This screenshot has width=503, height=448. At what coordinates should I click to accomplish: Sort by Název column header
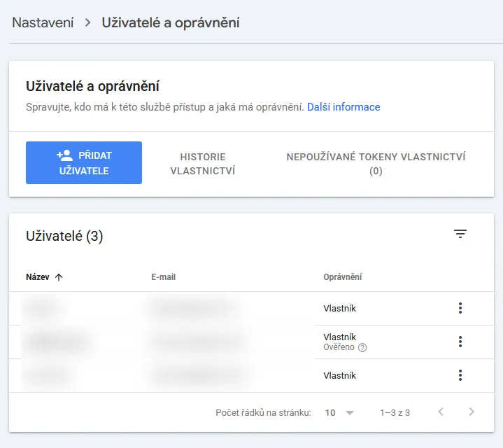point(38,277)
